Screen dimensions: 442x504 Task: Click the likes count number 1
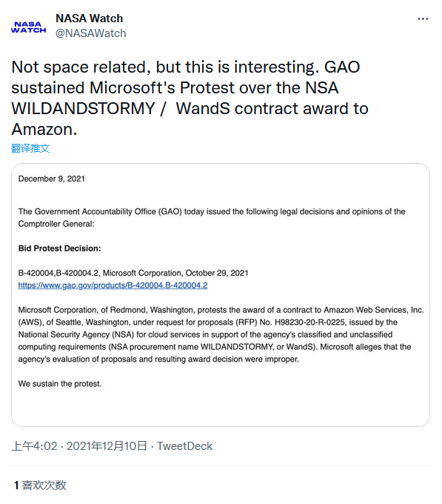click(16, 485)
